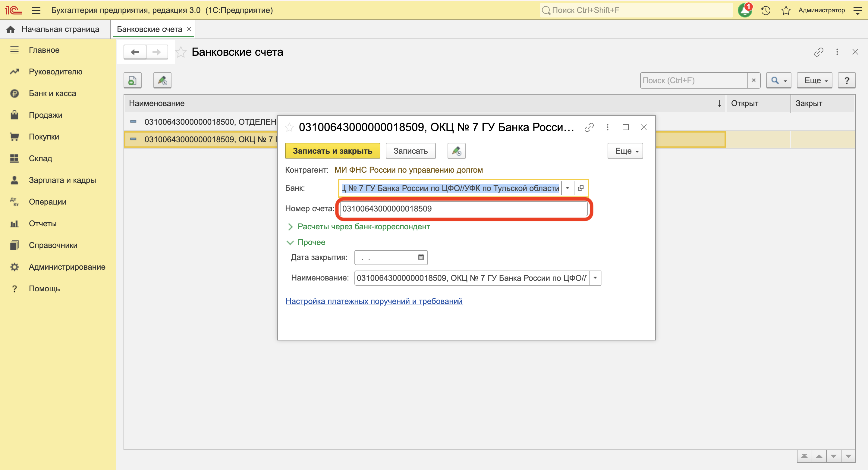Expand Расчеты через банк-корреспондент section

coord(363,227)
